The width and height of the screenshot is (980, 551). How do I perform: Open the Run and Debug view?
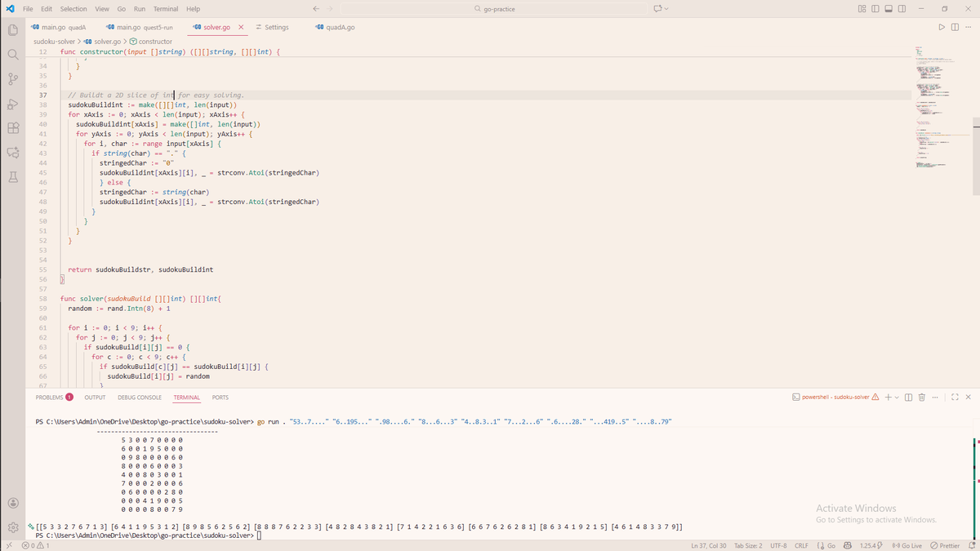12,104
